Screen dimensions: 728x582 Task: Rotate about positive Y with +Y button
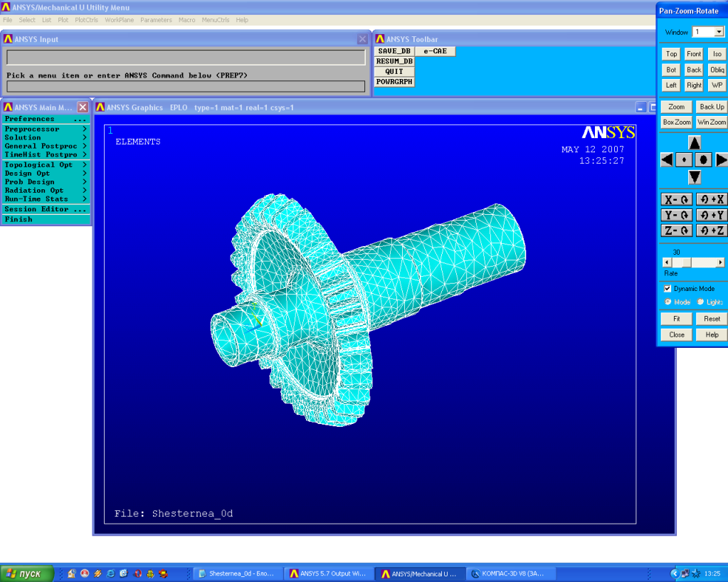click(x=712, y=216)
